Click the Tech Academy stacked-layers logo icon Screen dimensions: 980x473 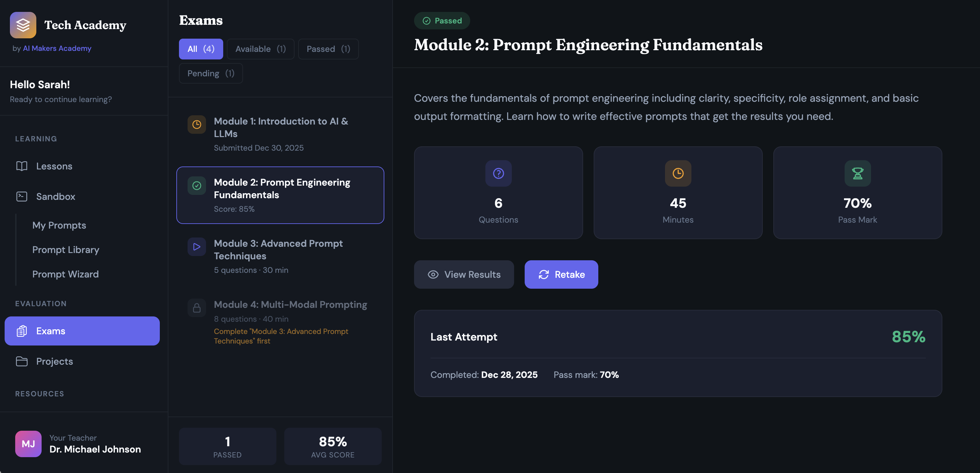(23, 25)
